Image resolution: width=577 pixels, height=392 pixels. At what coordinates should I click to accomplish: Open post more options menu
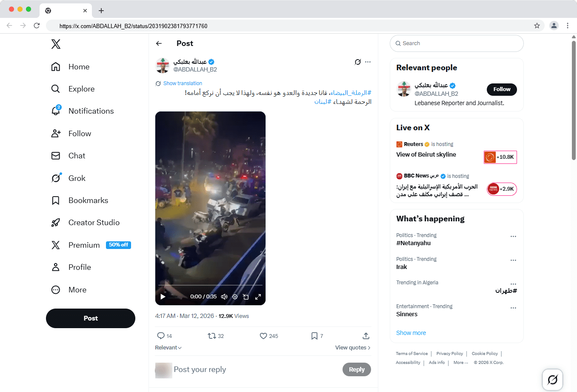pyautogui.click(x=368, y=62)
